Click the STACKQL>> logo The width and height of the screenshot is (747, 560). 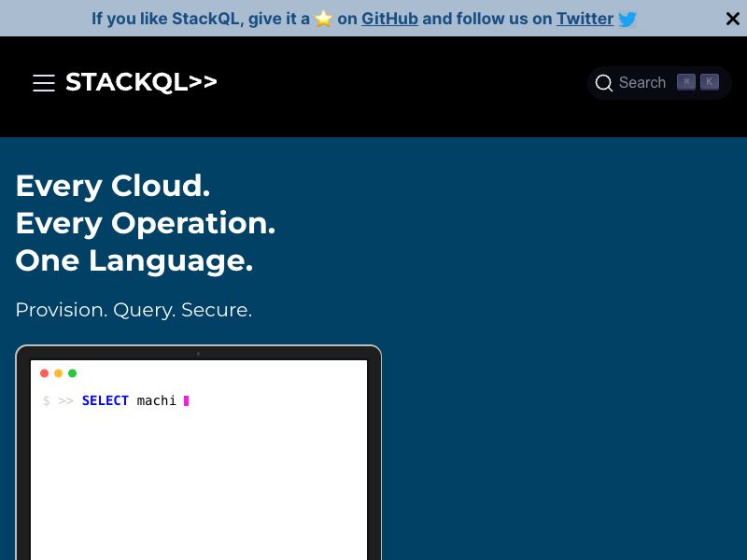coord(141,82)
